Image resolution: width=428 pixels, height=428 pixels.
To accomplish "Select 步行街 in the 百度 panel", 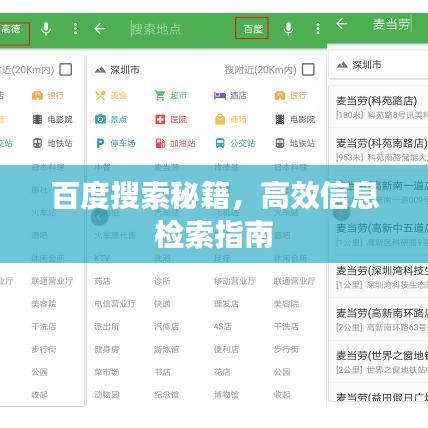I will [286, 349].
